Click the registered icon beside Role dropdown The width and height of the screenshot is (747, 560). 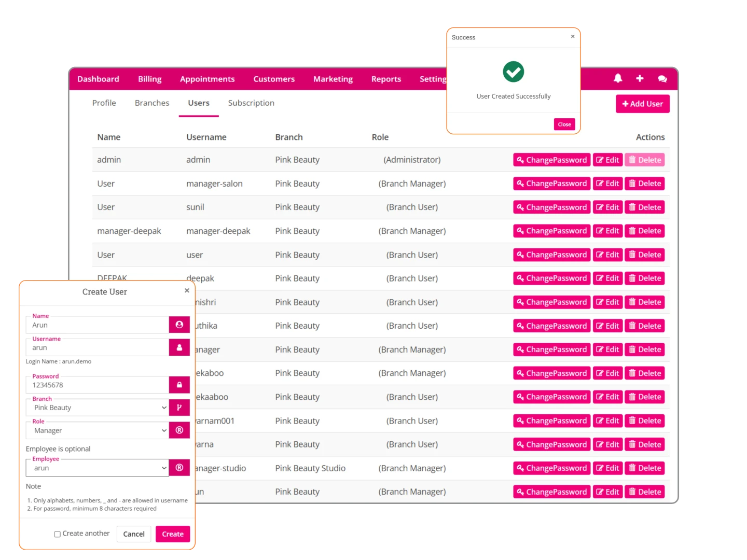coord(179,430)
